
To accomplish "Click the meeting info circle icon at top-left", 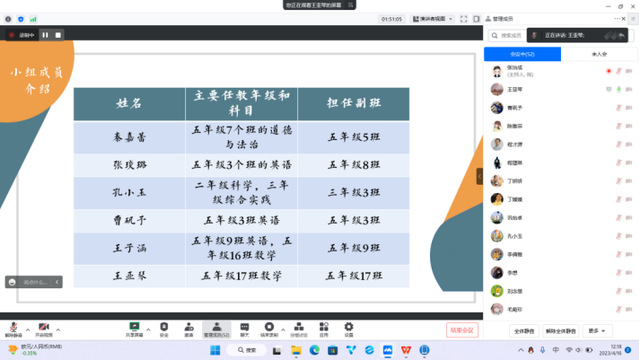I will click(x=8, y=19).
